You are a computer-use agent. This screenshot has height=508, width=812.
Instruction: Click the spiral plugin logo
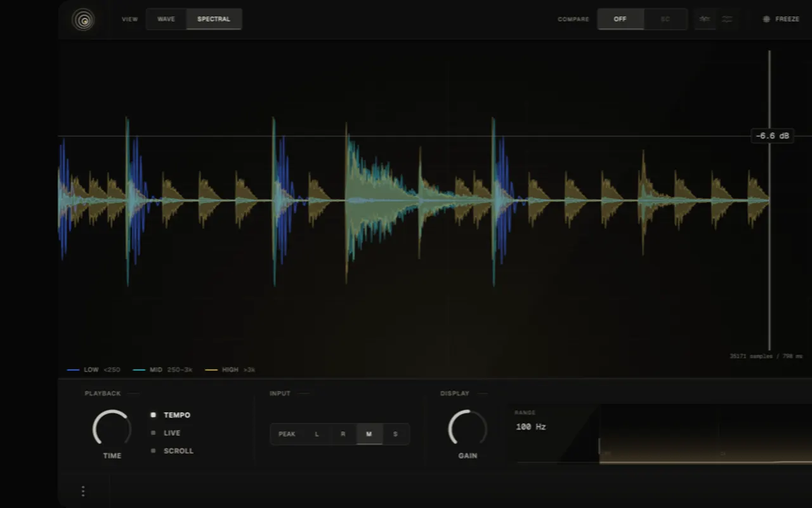click(x=83, y=20)
